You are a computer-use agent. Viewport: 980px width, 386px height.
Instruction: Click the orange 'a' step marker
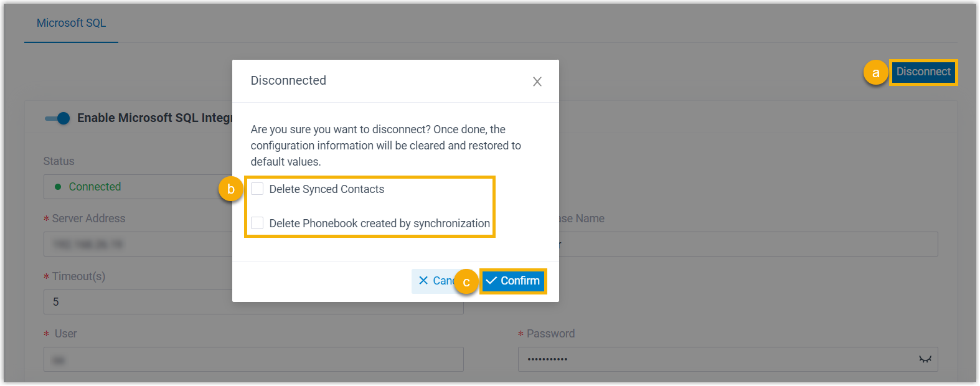point(875,73)
